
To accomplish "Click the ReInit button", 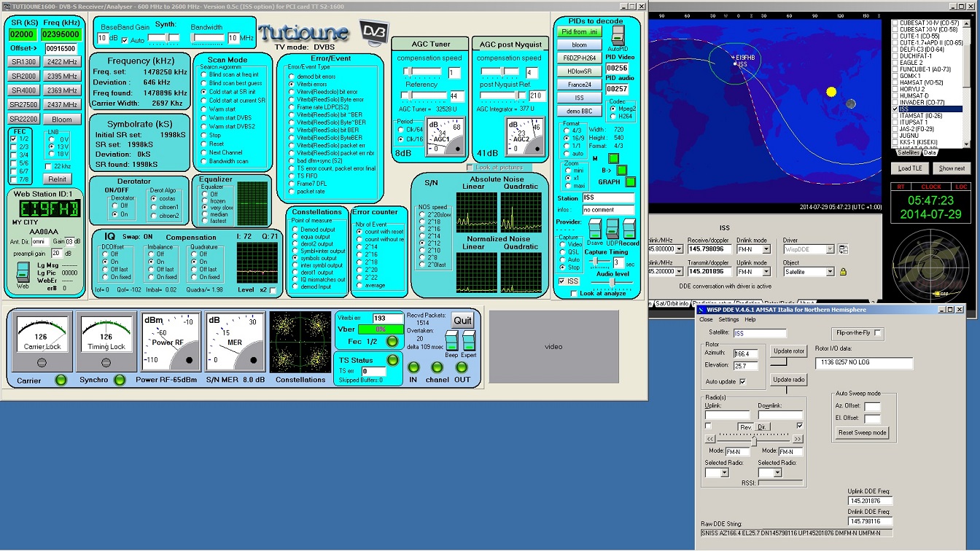I will pyautogui.click(x=57, y=179).
